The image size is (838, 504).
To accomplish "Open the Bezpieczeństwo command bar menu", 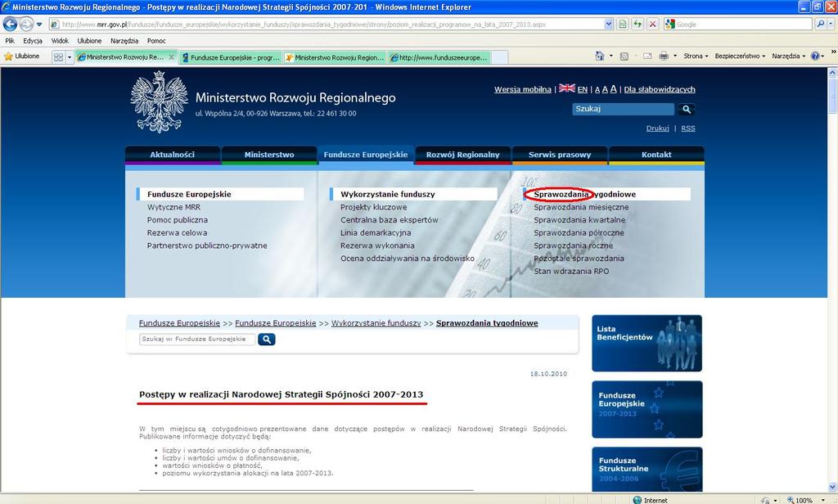I will point(740,56).
